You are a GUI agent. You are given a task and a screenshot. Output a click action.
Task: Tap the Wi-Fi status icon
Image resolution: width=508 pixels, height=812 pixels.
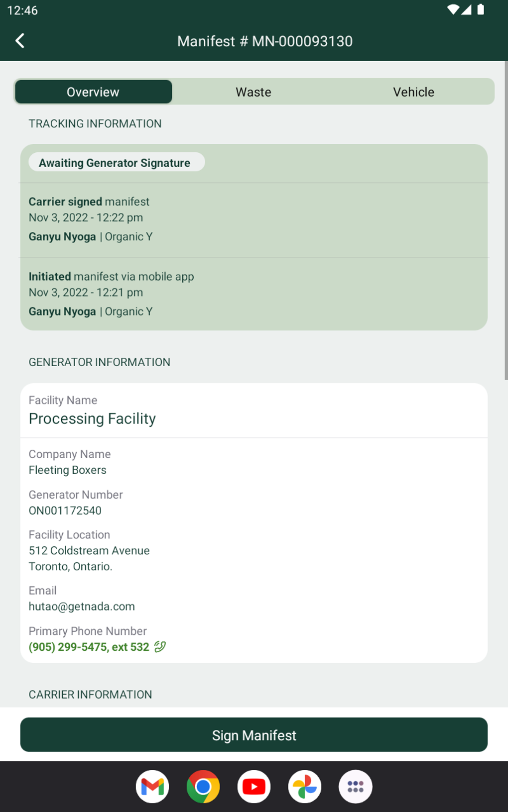click(452, 10)
